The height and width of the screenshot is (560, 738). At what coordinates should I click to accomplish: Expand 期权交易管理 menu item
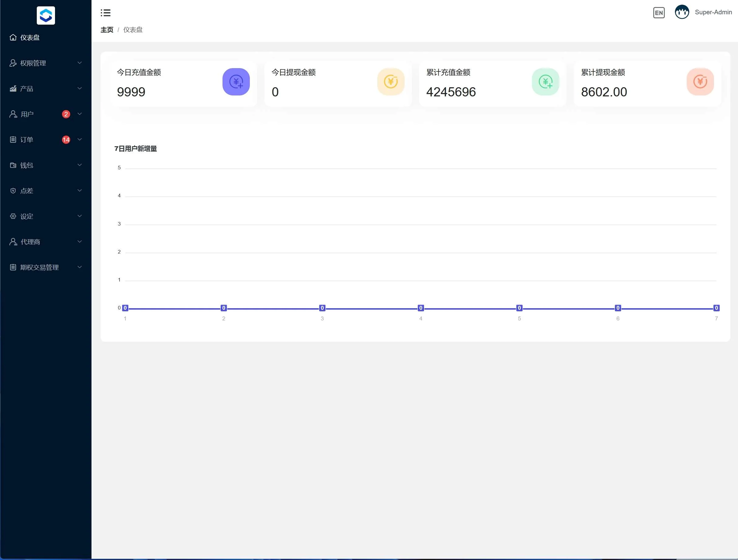click(40, 267)
